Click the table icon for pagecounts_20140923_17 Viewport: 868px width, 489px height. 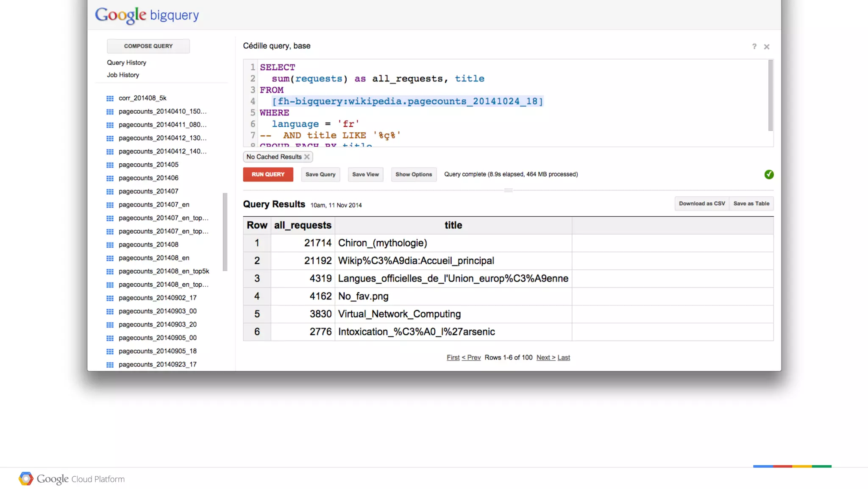[x=110, y=365]
